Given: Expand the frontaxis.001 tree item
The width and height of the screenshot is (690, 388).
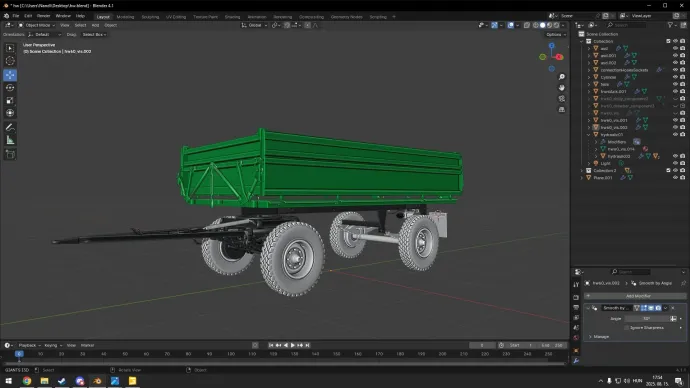Looking at the screenshot, I should point(589,92).
